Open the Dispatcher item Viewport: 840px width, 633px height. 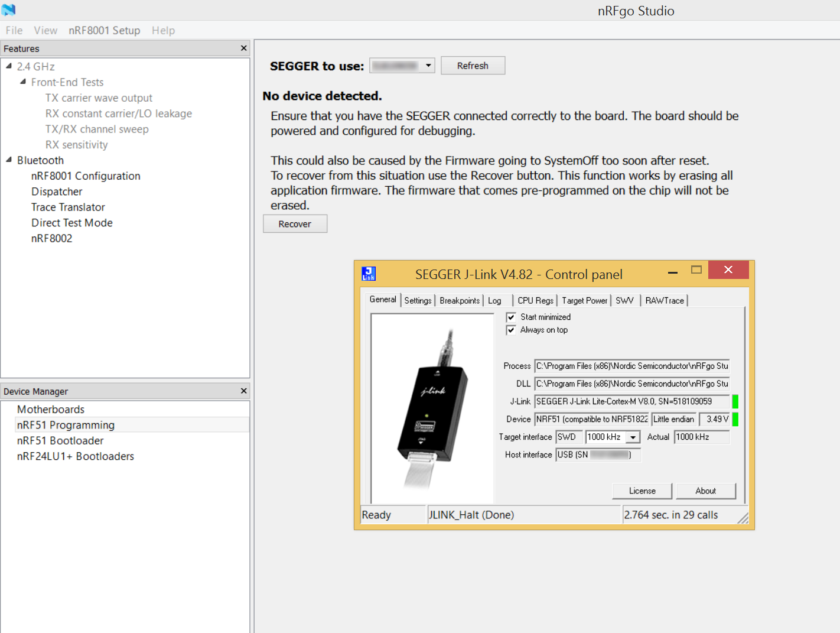(x=57, y=191)
